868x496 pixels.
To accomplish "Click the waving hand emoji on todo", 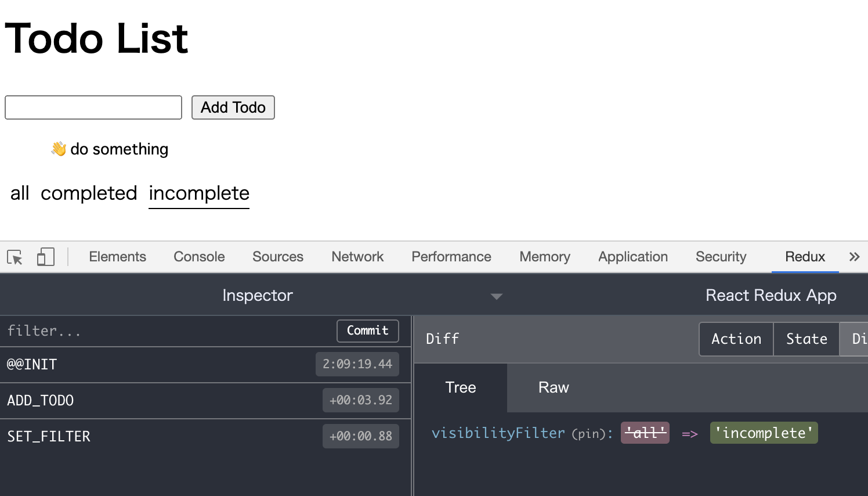I will [x=59, y=149].
